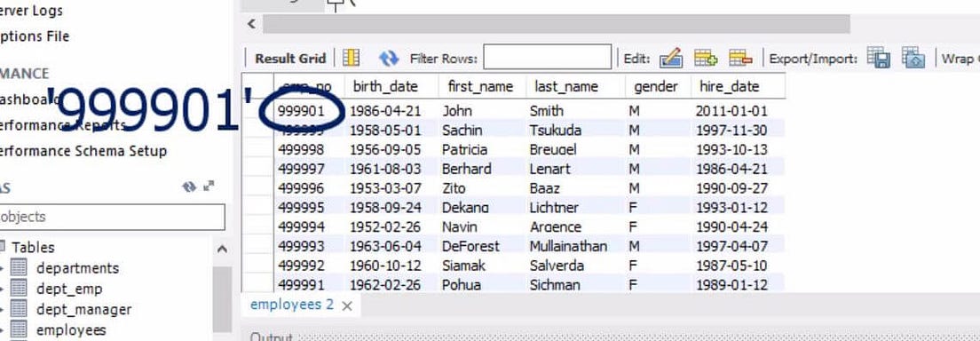The image size is (980, 341).
Task: Click the Result Grid button
Action: [x=290, y=59]
